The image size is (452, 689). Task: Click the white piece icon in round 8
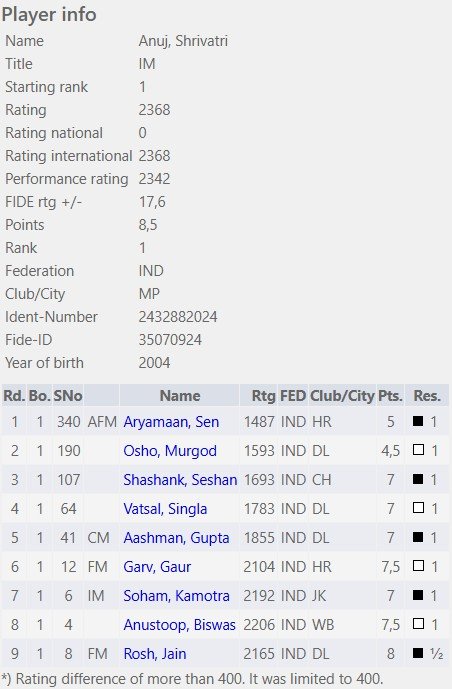pos(418,624)
